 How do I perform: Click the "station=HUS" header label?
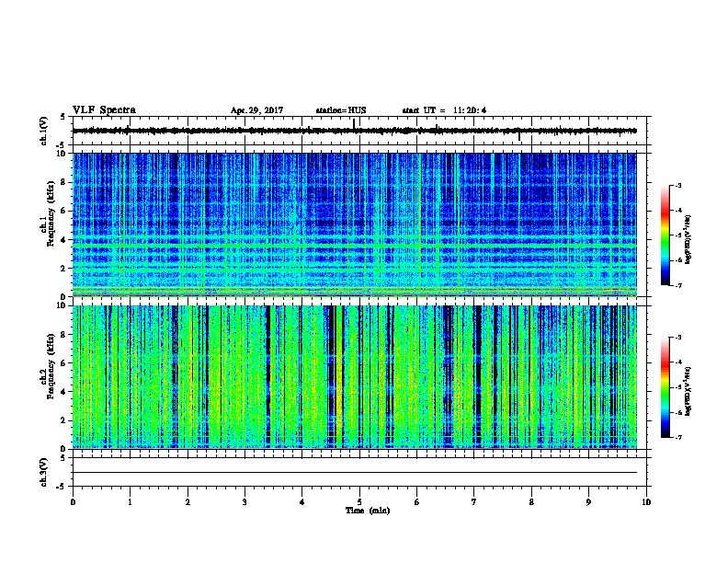(x=341, y=110)
